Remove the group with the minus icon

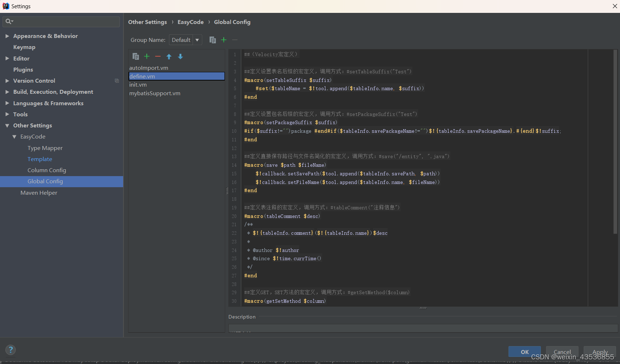pyautogui.click(x=234, y=40)
